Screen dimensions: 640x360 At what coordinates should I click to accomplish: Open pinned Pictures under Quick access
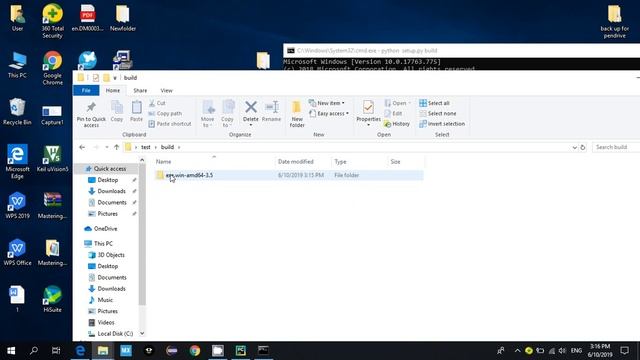(x=107, y=214)
